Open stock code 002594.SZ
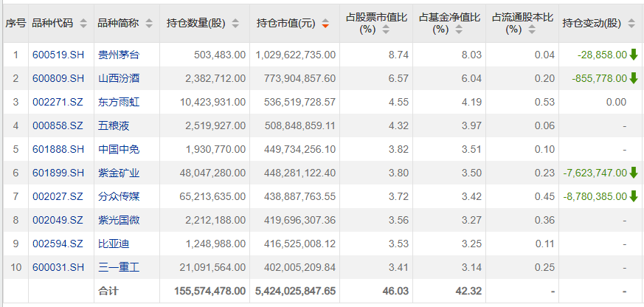Viewport: 644px width, 307px height. (58, 244)
